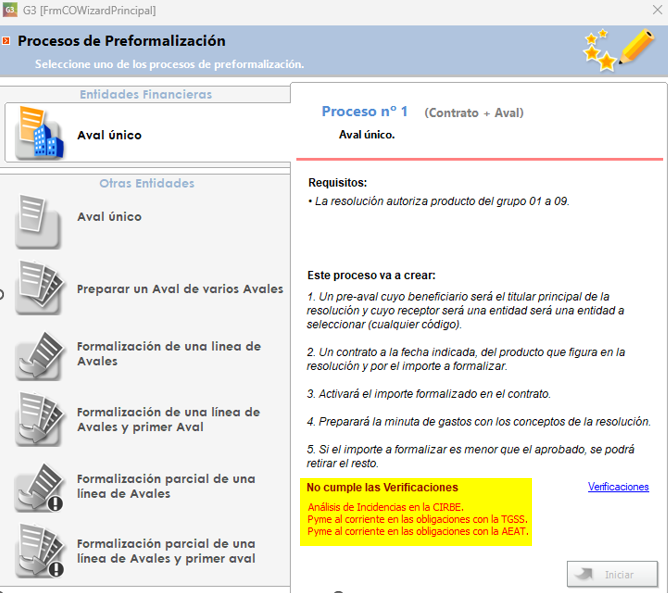Click the Formalización de una linea de Avales icon
668x593 pixels.
pos(39,357)
